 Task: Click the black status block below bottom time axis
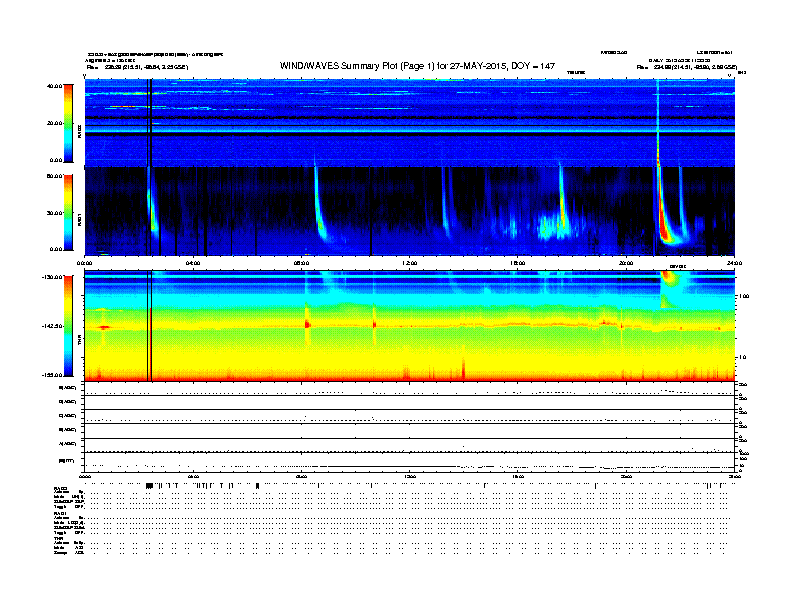pyautogui.click(x=149, y=486)
